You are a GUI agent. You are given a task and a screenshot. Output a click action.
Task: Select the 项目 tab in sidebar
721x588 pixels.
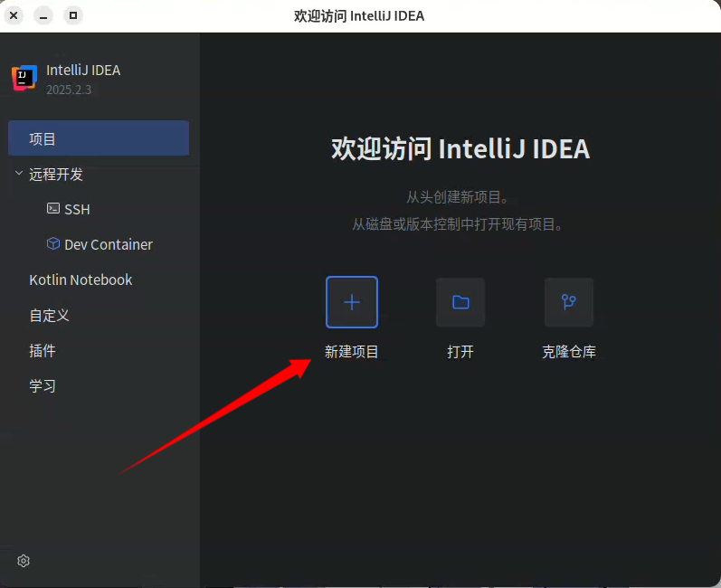coord(43,138)
